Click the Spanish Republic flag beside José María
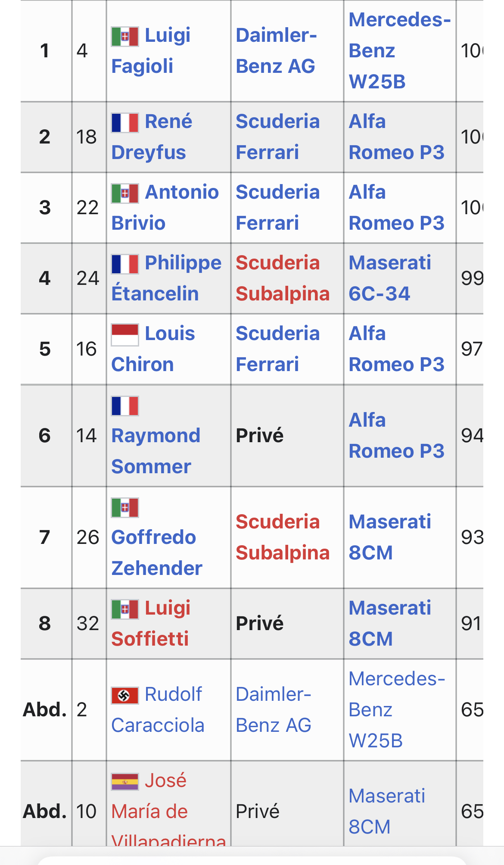This screenshot has height=865, width=504. 125,782
